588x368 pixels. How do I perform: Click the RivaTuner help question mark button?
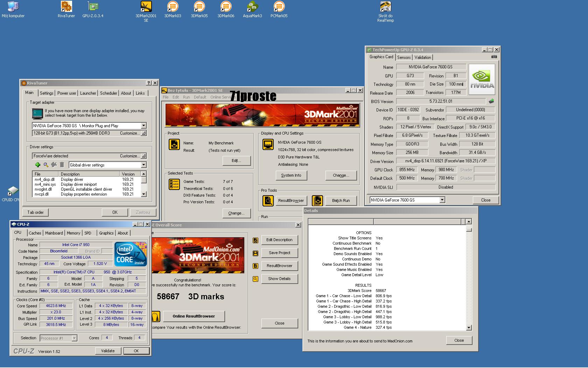click(x=149, y=83)
